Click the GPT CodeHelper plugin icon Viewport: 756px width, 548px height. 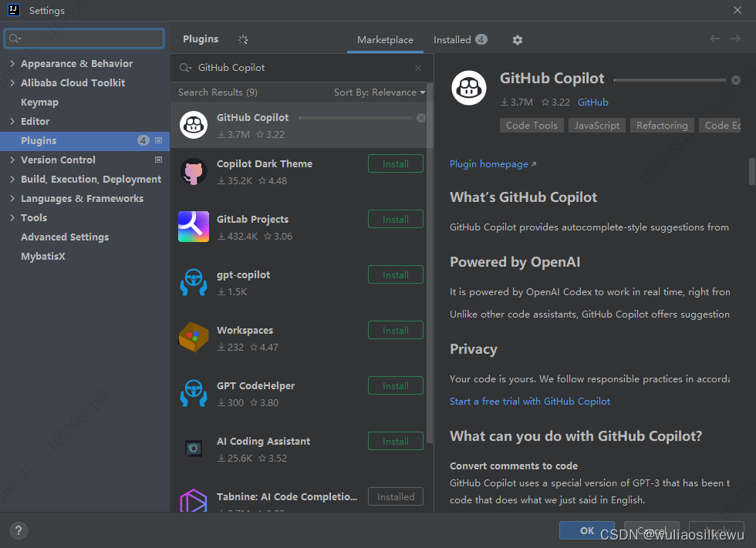pos(194,393)
